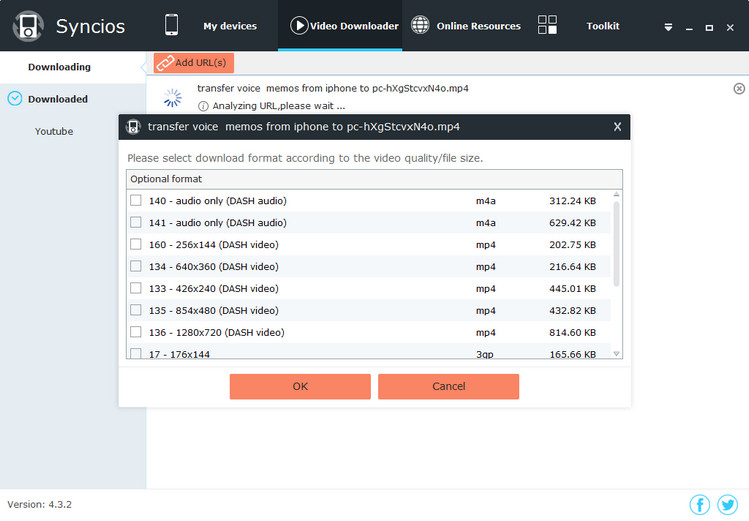Image resolution: width=749 pixels, height=521 pixels.
Task: Open the My devices tab
Action: [x=230, y=26]
